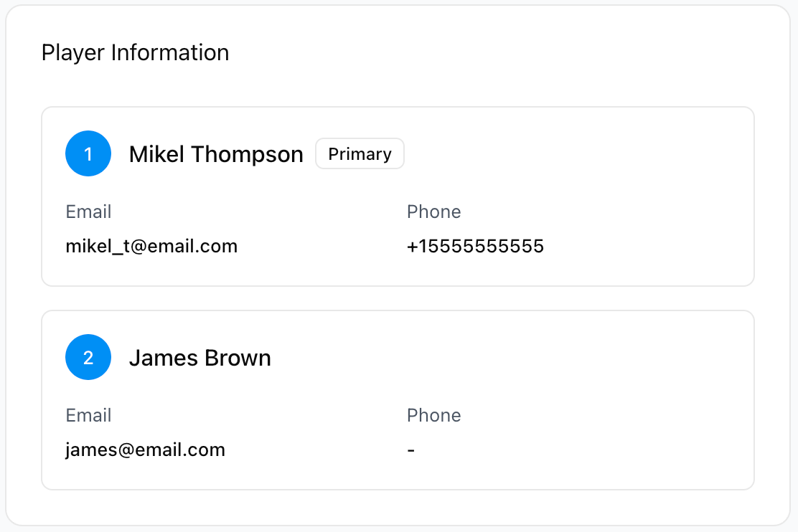Click the Email label under James Brown
Image resolution: width=798 pixels, height=532 pixels.
88,416
